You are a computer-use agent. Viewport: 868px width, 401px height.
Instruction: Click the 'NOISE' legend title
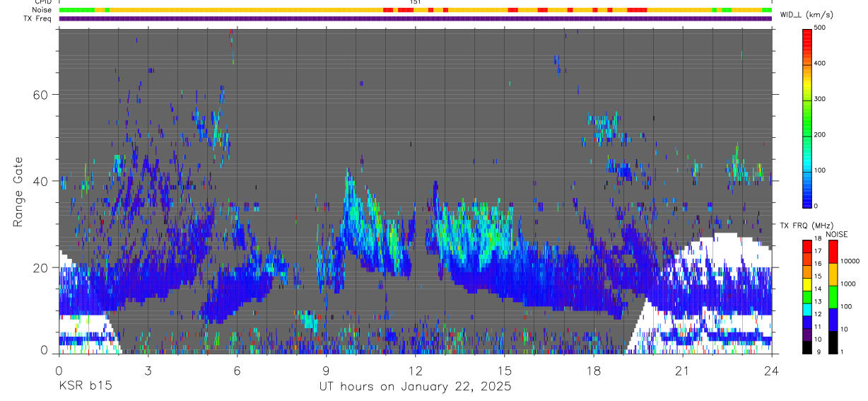pos(836,234)
